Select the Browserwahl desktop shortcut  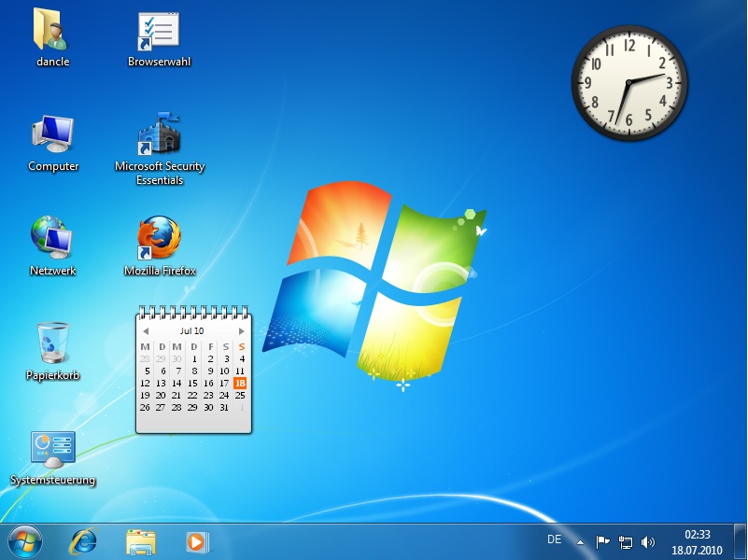(x=159, y=30)
